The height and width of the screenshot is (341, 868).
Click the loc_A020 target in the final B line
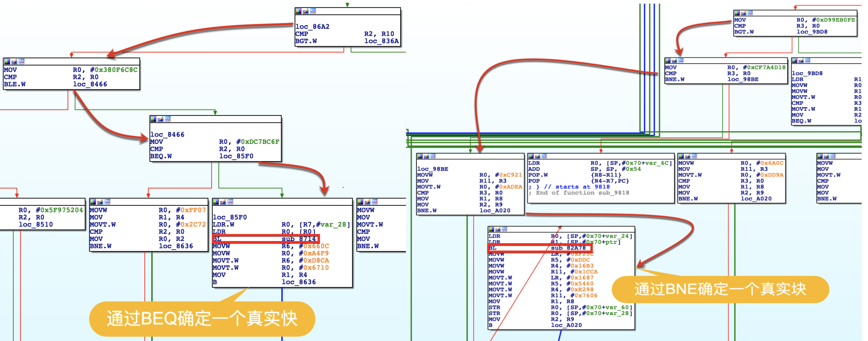pyautogui.click(x=566, y=326)
